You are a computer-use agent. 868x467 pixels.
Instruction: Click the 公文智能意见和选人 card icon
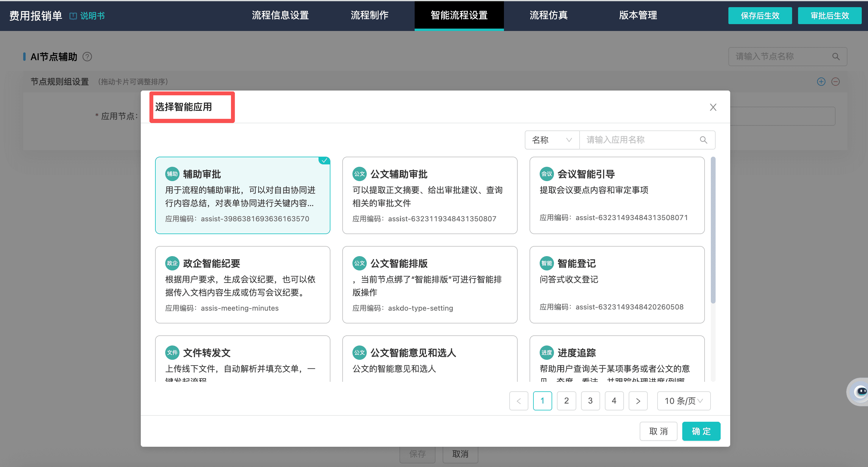360,353
